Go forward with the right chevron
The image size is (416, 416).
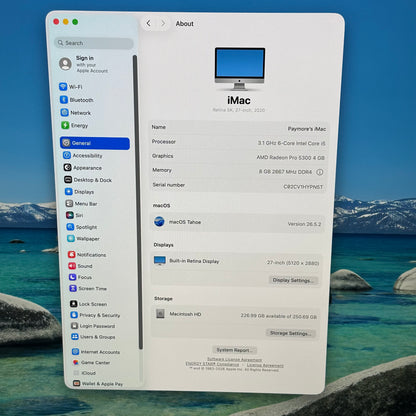163,23
